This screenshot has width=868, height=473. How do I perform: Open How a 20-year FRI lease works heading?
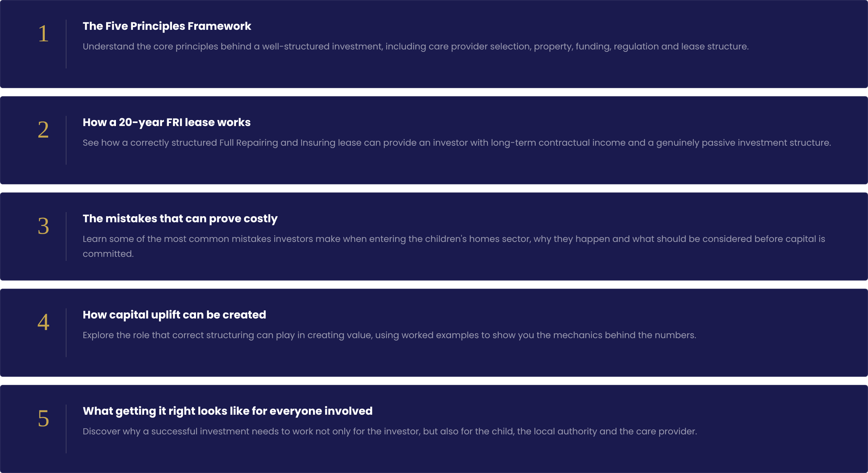point(166,122)
